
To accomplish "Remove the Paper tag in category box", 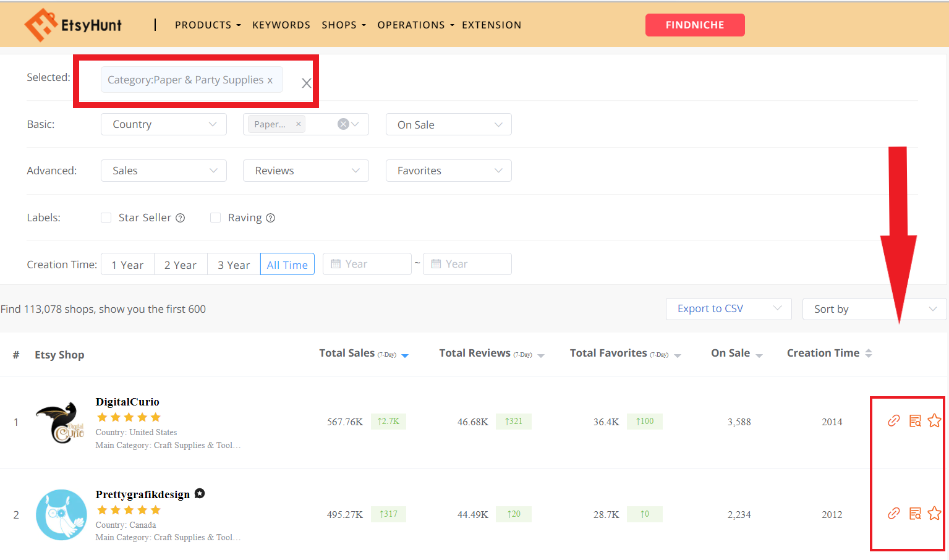I will coord(299,124).
